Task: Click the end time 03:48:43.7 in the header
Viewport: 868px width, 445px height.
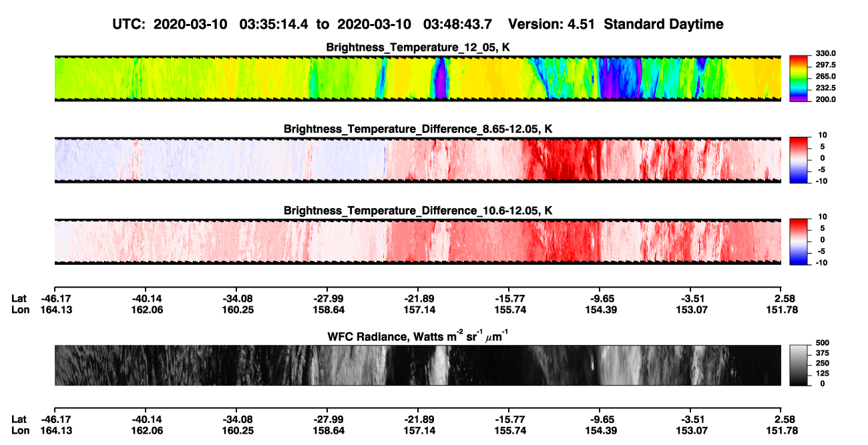Action: pos(457,24)
